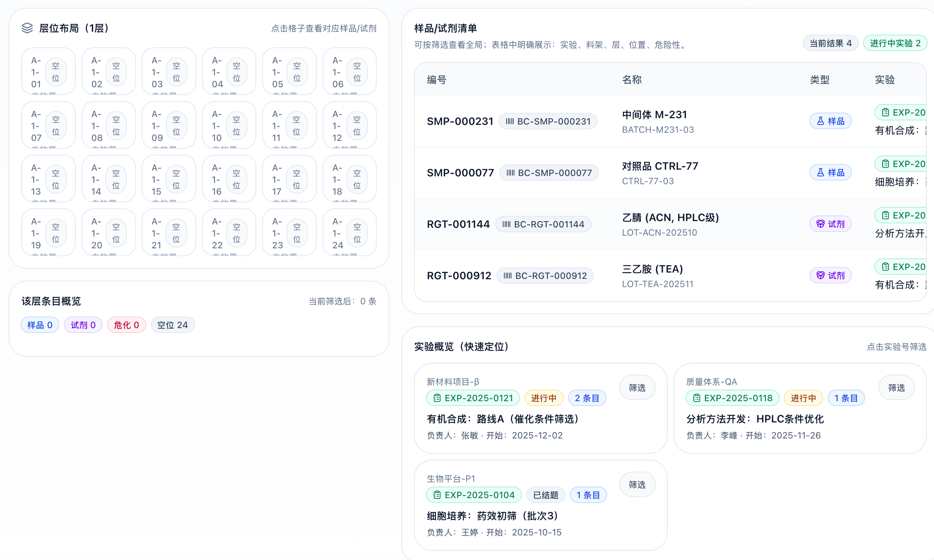Filter by experiment EXP-2025-0121 using 筛选
The width and height of the screenshot is (934, 560).
(637, 387)
